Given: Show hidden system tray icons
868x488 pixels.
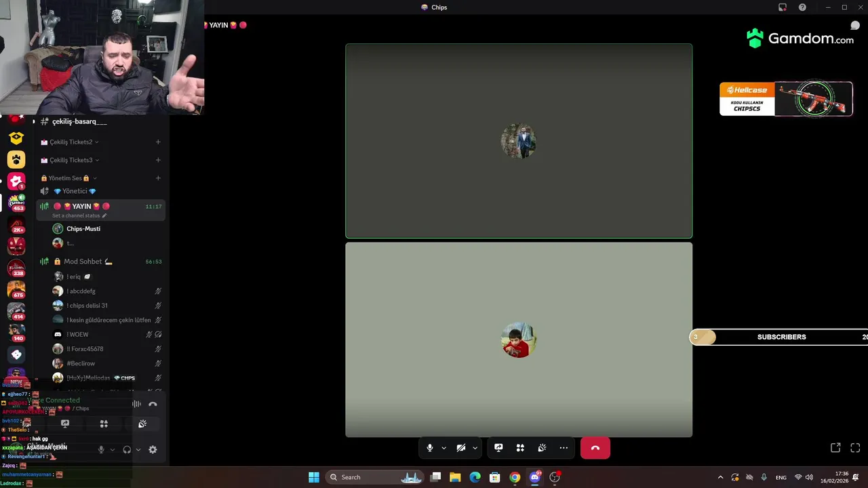Looking at the screenshot, I should [720, 477].
